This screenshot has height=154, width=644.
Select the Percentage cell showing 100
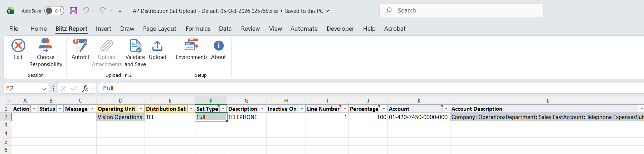click(x=368, y=117)
